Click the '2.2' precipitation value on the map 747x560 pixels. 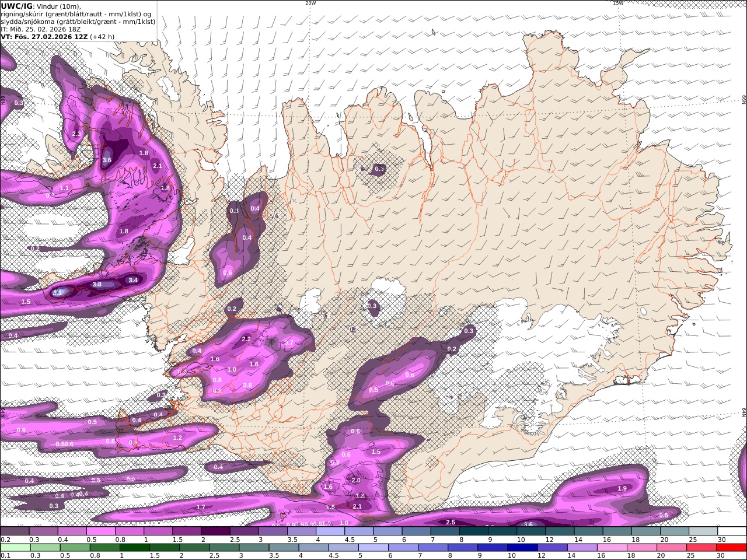click(x=246, y=339)
